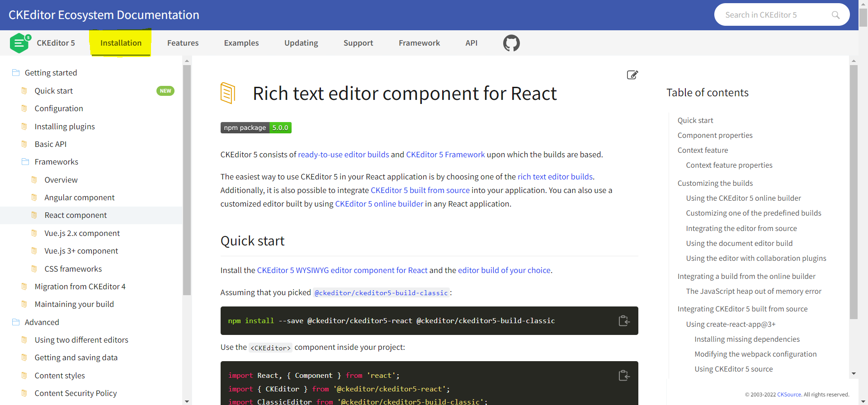
Task: Copy the npm install command snippet
Action: coord(624,320)
